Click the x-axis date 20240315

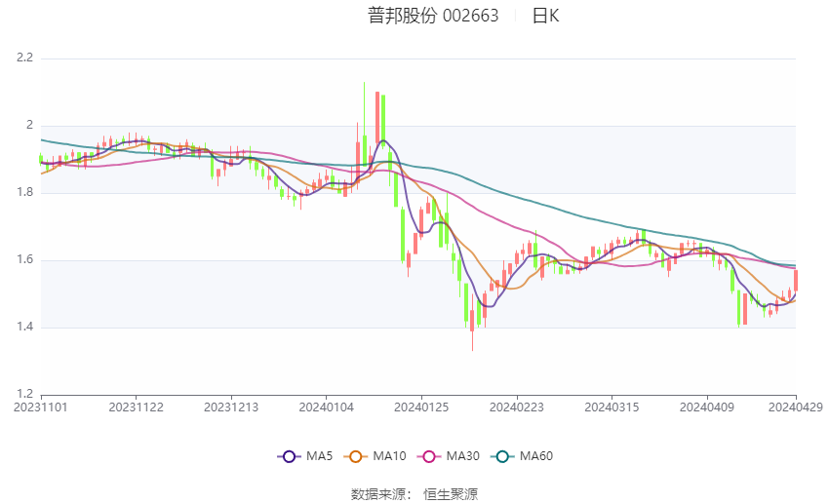[612, 407]
